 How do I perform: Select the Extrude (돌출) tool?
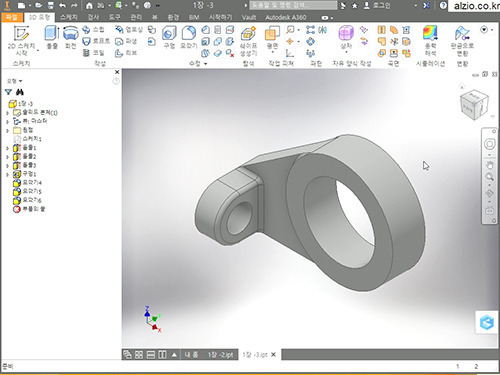click(x=52, y=37)
